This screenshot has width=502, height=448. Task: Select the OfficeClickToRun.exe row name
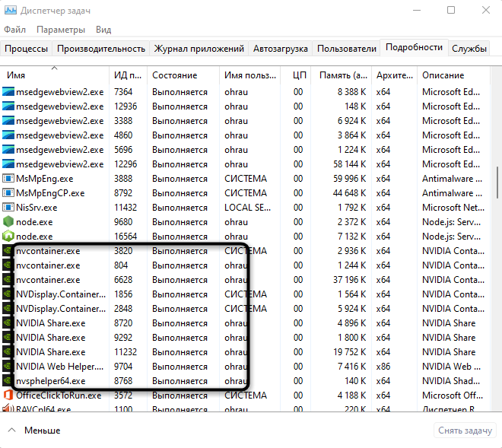(59, 396)
